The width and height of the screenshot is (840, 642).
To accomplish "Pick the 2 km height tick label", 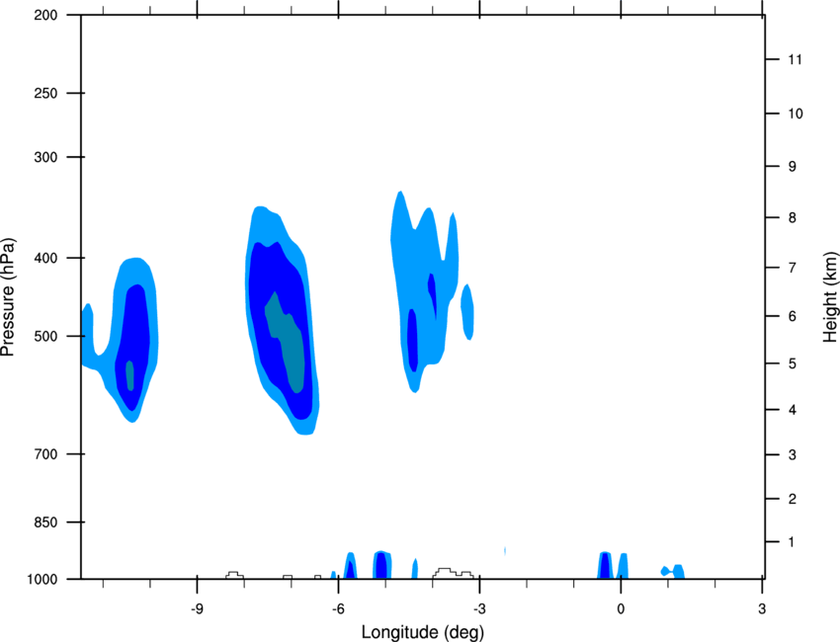I will [x=793, y=499].
